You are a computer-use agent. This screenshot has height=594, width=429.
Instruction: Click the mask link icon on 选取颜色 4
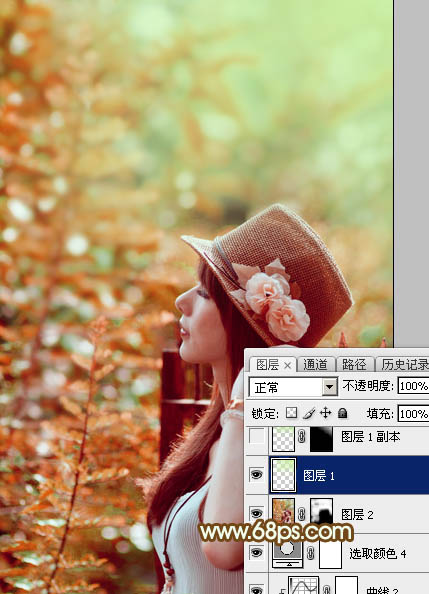pos(311,553)
